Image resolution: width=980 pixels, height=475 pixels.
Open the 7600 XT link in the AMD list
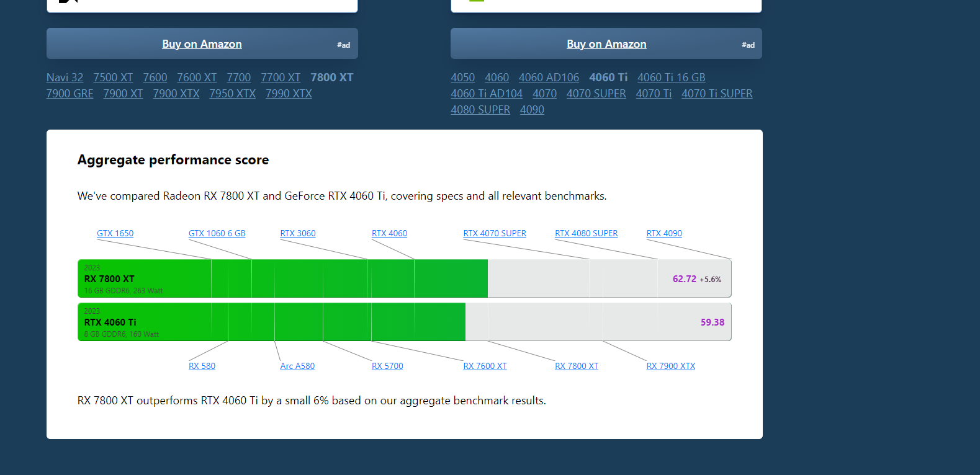(197, 78)
